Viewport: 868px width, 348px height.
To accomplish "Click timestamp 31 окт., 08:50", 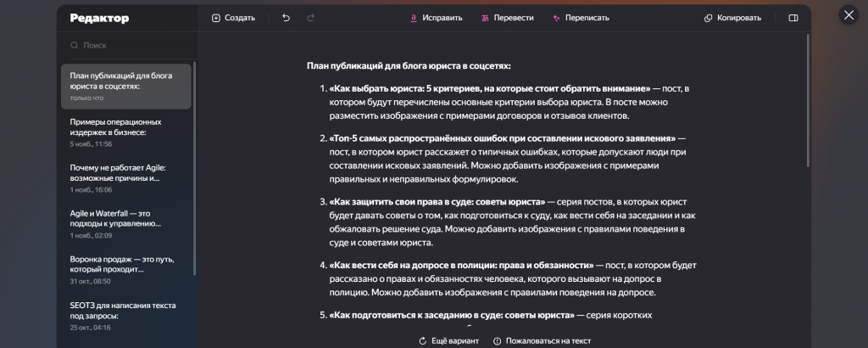I will pyautogui.click(x=90, y=282).
